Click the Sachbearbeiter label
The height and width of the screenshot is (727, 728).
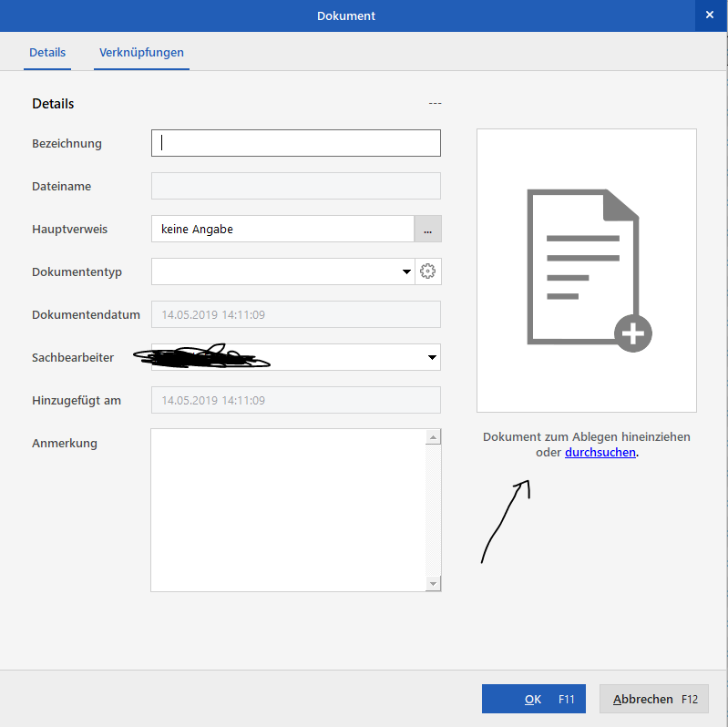coord(73,357)
